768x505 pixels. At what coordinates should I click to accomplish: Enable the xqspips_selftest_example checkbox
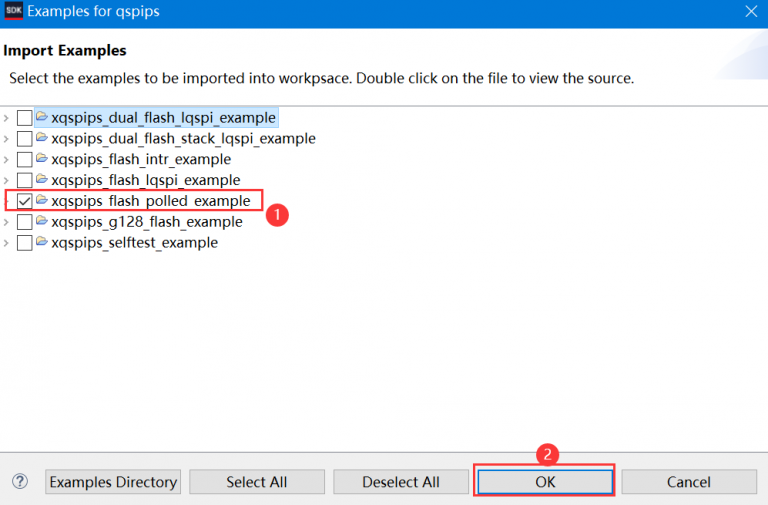pos(25,243)
